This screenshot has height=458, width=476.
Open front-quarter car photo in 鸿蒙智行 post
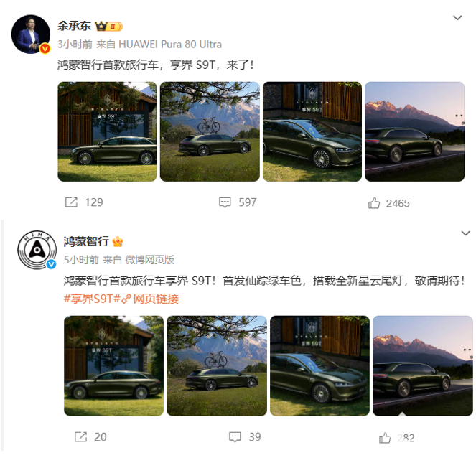tap(319, 365)
